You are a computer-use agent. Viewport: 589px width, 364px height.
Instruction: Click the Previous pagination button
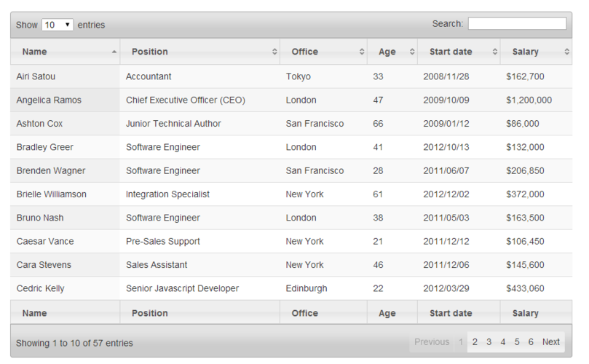432,342
